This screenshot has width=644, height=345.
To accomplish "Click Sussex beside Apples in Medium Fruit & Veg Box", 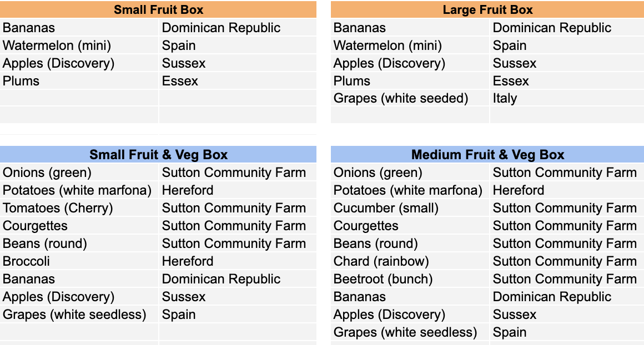I will click(567, 314).
